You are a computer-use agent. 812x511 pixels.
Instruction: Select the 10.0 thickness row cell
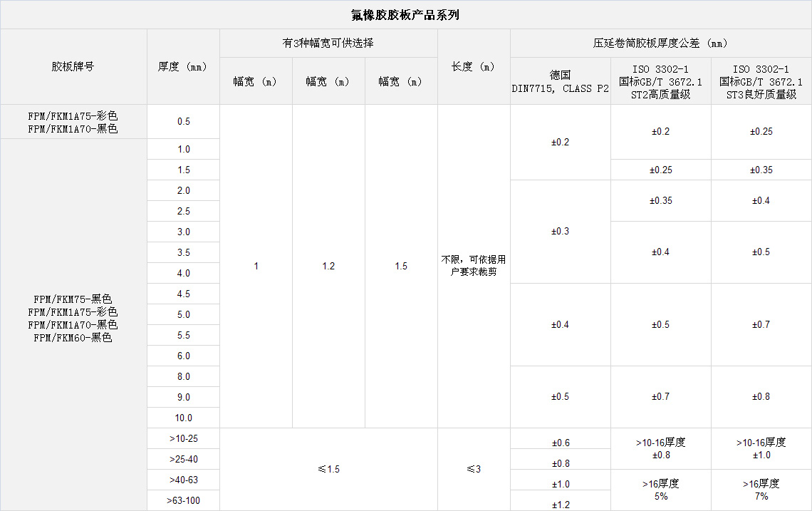click(183, 418)
